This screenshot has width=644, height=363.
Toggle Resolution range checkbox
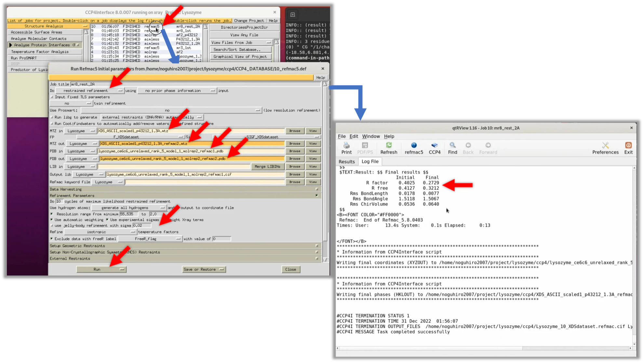(52, 214)
